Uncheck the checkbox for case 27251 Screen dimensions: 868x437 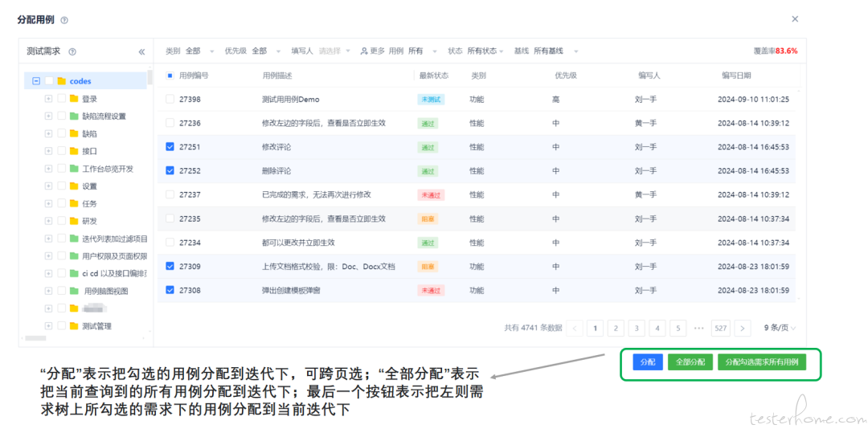click(x=170, y=147)
